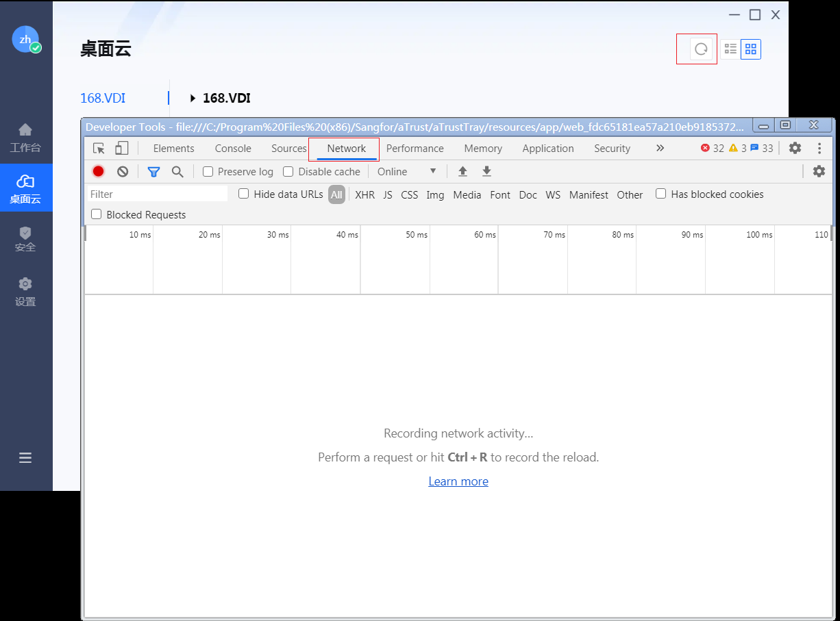Check Disable cache option
Screen dimensions: 840x621
click(x=288, y=172)
